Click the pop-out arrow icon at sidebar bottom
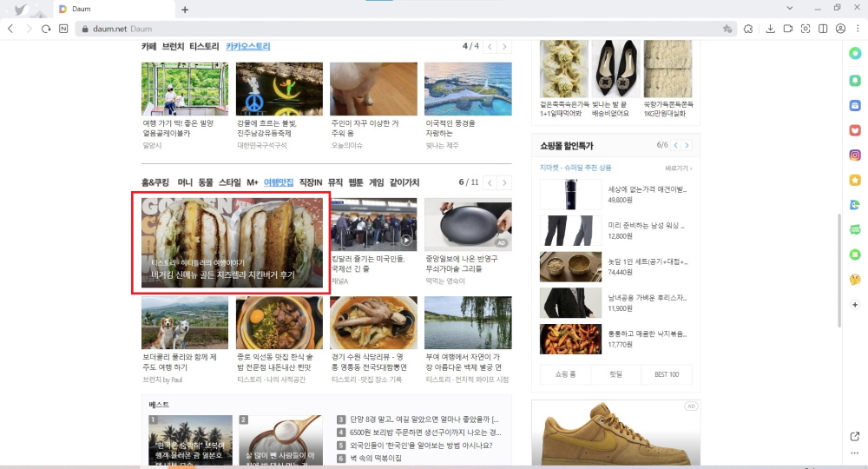The height and width of the screenshot is (469, 868). pos(855,436)
